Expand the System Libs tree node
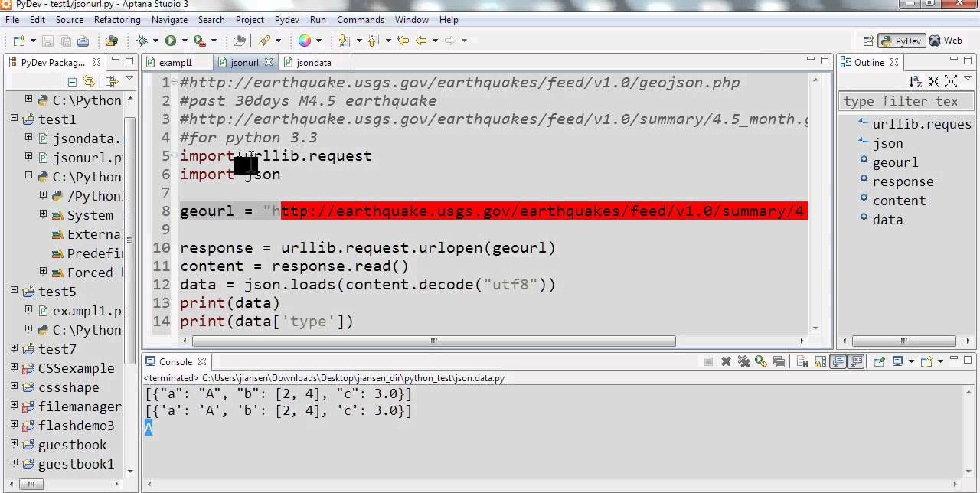 43,214
